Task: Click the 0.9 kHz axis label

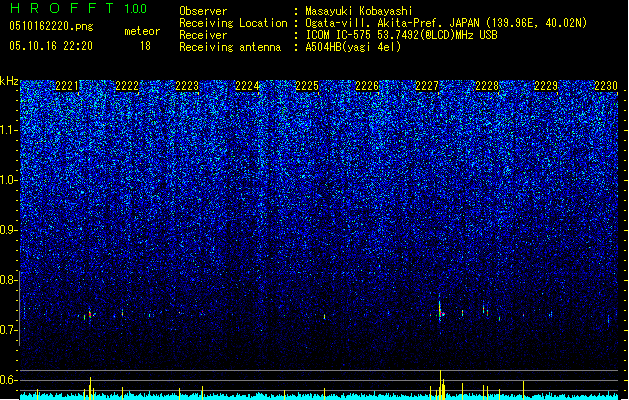Action: (9, 230)
